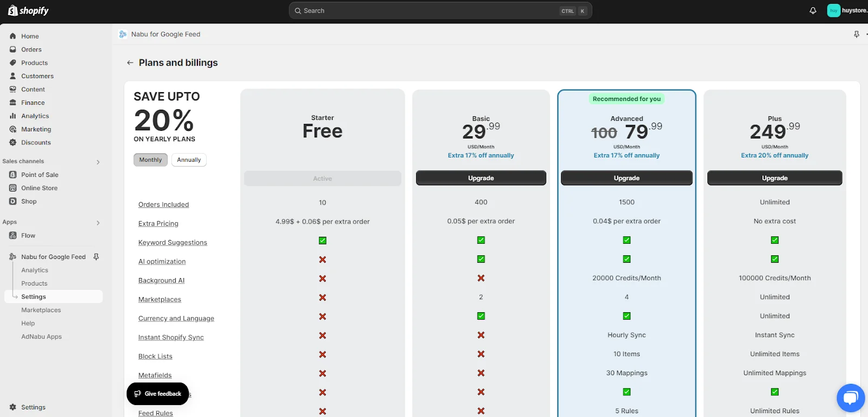Viewport: 868px width, 417px height.
Task: Click Keyword Suggestions link
Action: [x=173, y=243]
